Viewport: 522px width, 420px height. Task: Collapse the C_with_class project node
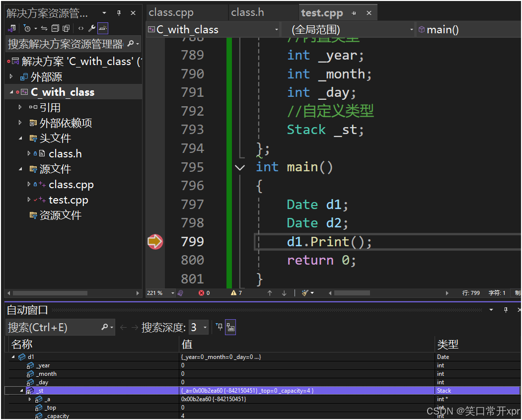point(11,92)
